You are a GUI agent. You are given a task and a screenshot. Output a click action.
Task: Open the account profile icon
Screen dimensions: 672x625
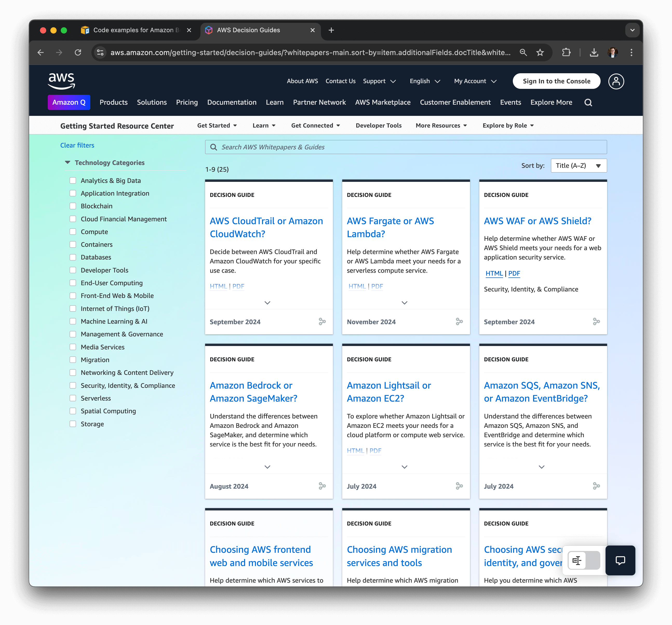(x=616, y=81)
